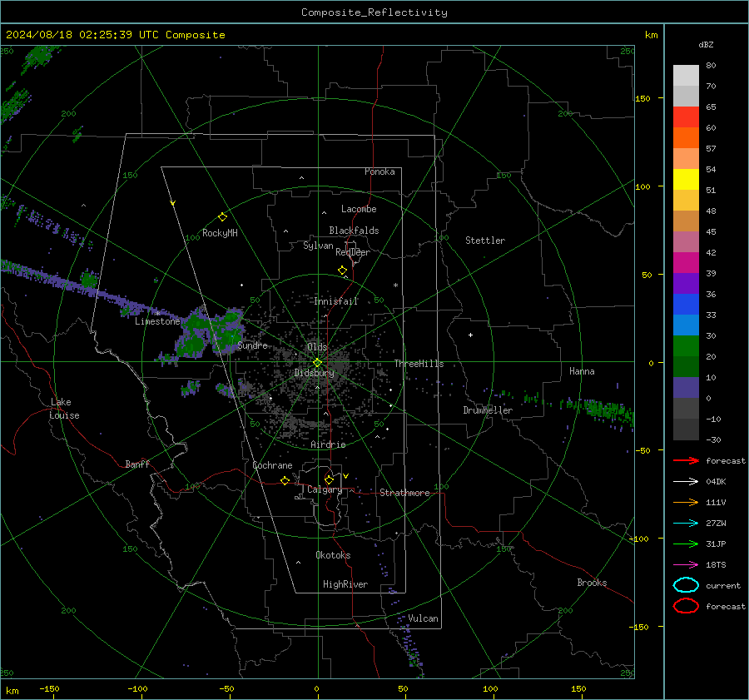The image size is (749, 700).
Task: Click the Lake Louise label
Action: 64,409
